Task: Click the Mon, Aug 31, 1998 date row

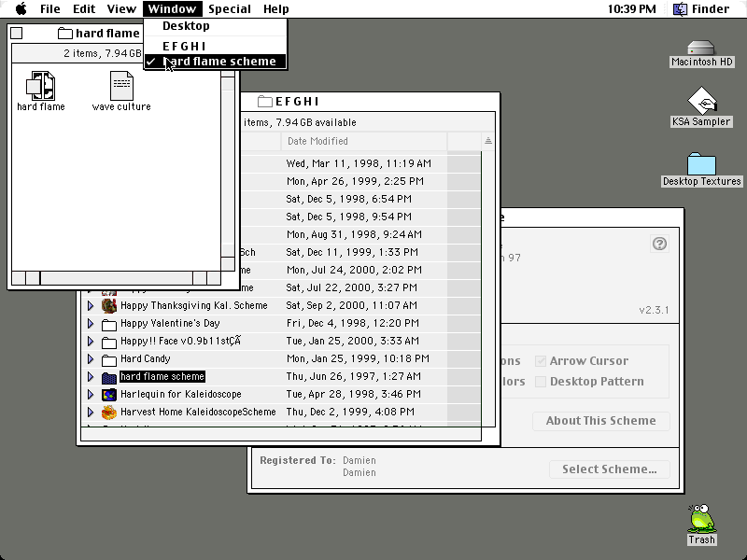Action: pos(354,235)
